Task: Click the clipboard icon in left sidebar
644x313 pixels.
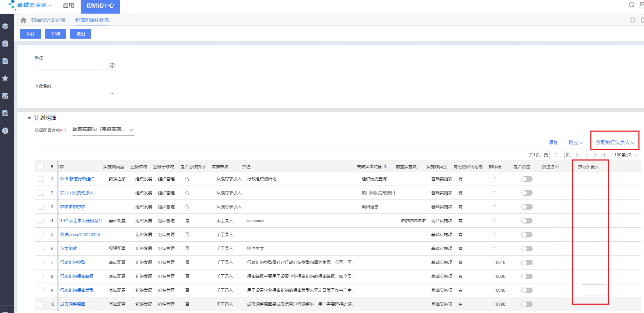Action: tap(5, 44)
